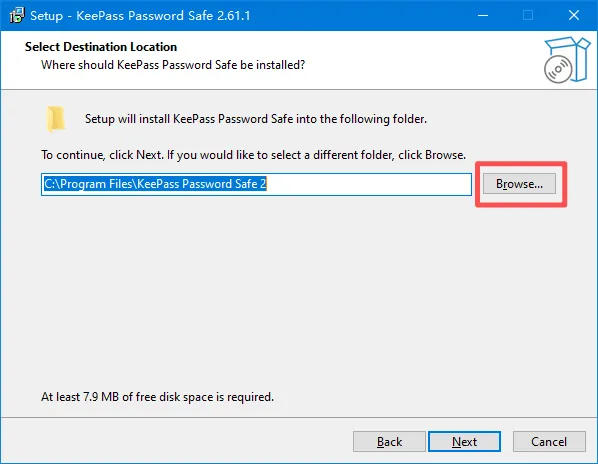Close the KeePass setup wizard
Viewport: 598px width, 464px height.
click(574, 15)
